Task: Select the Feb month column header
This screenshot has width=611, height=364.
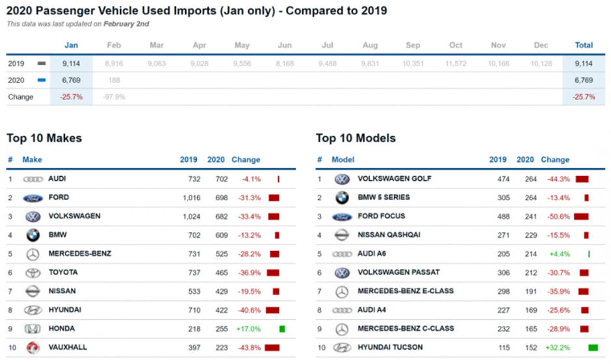Action: [x=114, y=45]
